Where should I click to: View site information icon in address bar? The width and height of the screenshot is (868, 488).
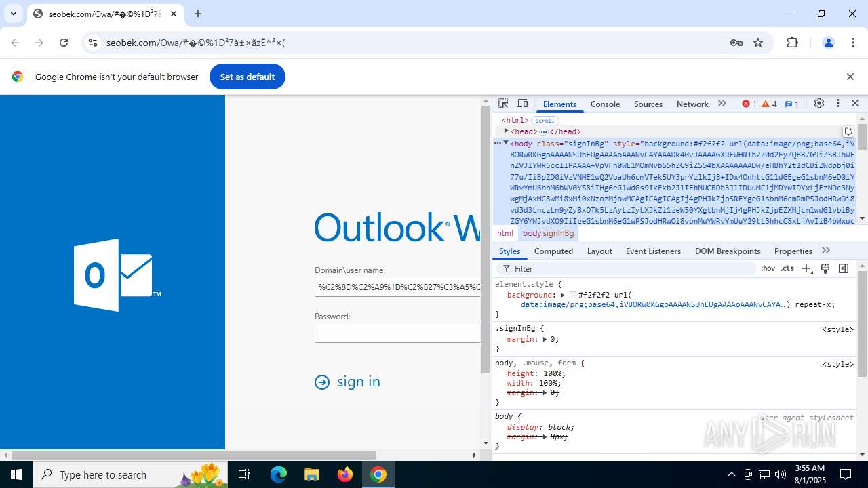click(93, 43)
